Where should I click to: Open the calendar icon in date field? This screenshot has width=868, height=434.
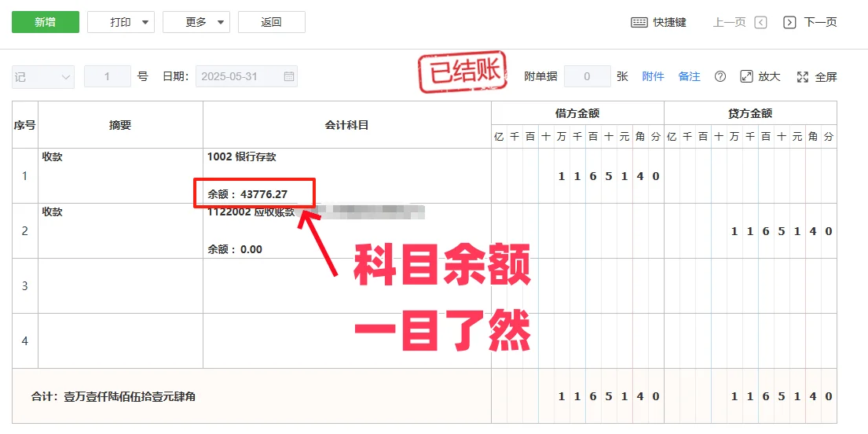pos(288,76)
